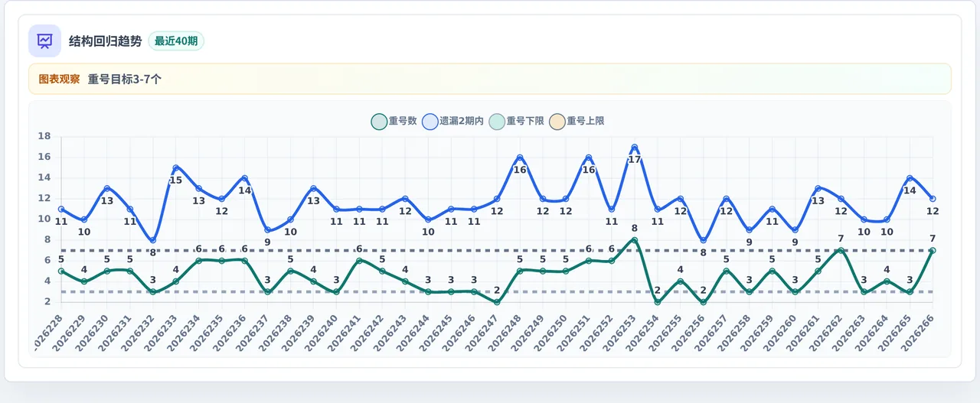Screen dimensions: 980x403
Task: Select the green point for period 2026229
Action: tap(83, 281)
